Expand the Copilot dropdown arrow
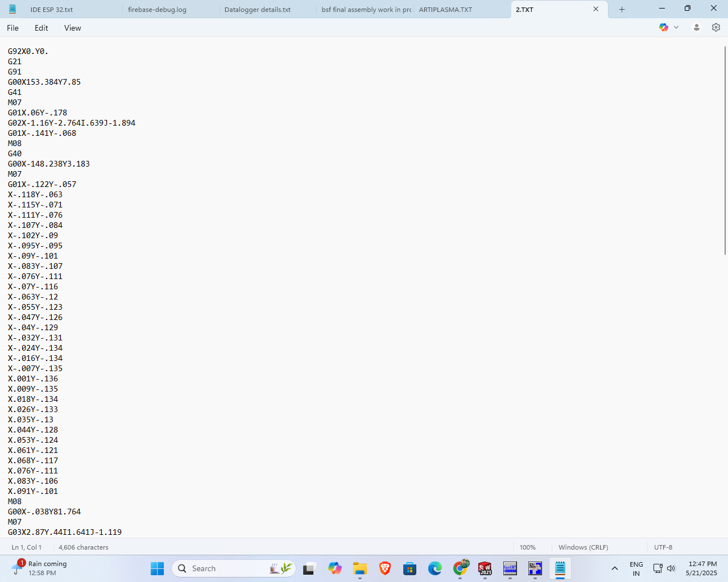 pyautogui.click(x=676, y=27)
